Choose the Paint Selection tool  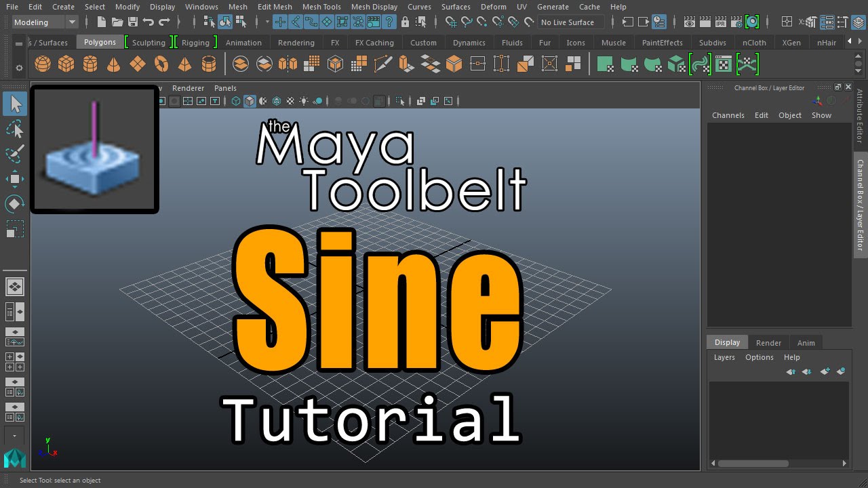15,154
